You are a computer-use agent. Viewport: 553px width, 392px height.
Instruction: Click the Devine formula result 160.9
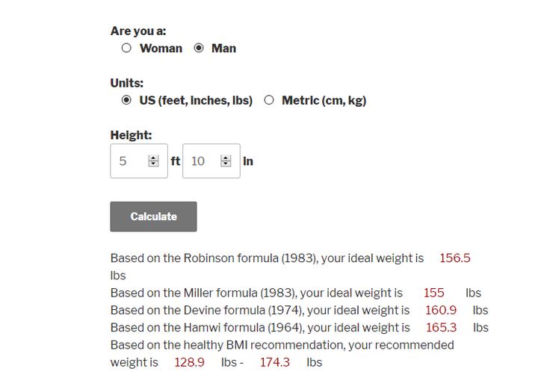[441, 310]
